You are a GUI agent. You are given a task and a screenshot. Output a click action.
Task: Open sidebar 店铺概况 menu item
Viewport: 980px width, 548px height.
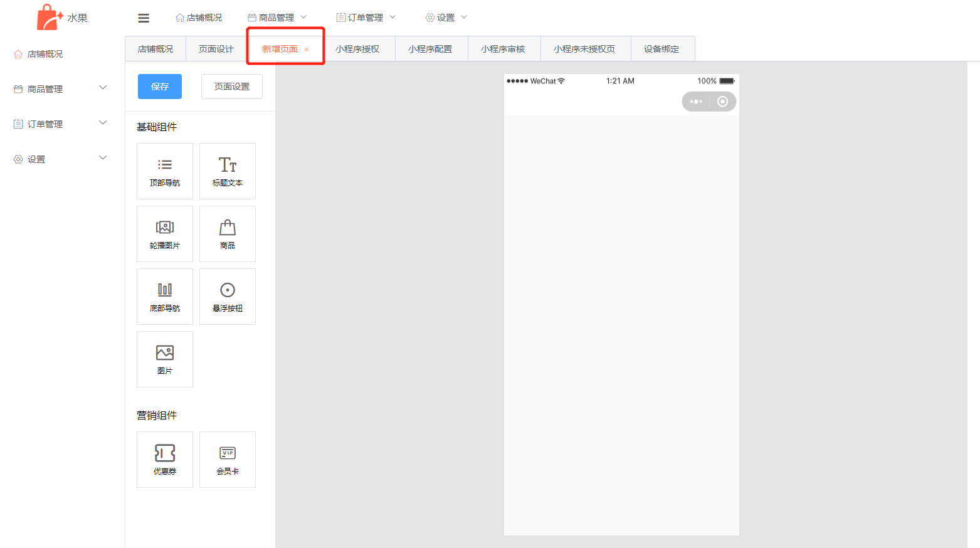(x=63, y=54)
